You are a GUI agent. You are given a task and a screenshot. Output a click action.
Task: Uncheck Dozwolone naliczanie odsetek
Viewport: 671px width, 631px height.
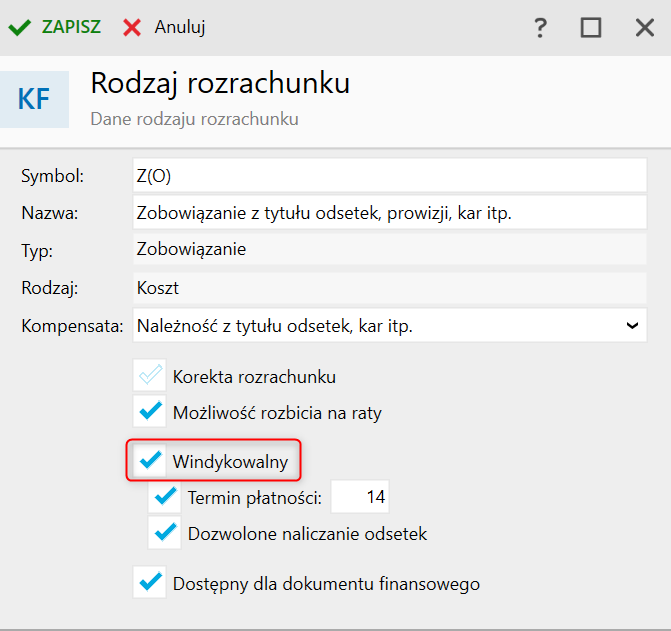pyautogui.click(x=165, y=533)
